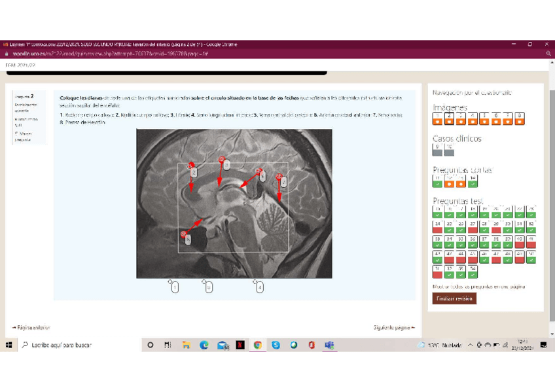Go to question 32 in Preguntas test
This screenshot has height=392, width=555.
pyautogui.click(x=531, y=227)
